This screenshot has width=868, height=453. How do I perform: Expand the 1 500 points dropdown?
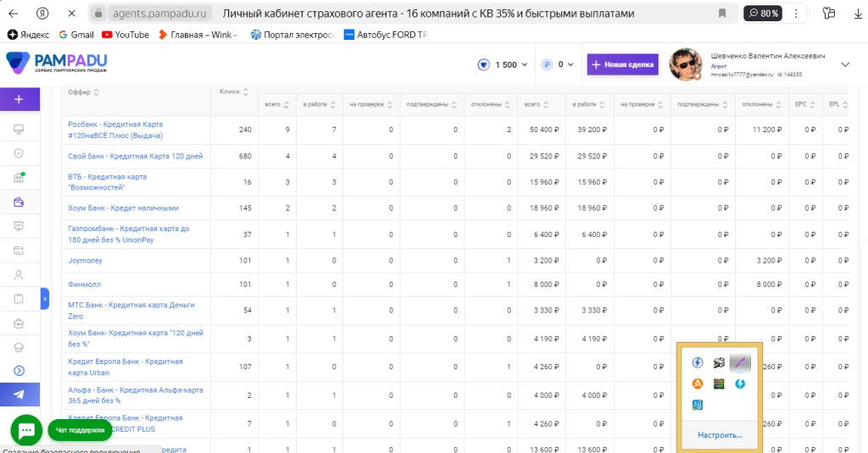(x=503, y=64)
